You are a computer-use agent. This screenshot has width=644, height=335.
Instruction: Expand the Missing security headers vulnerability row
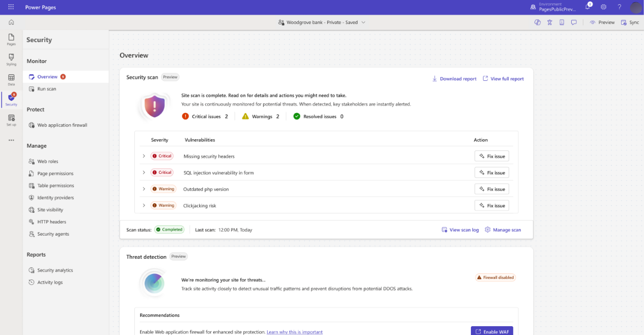click(x=144, y=156)
